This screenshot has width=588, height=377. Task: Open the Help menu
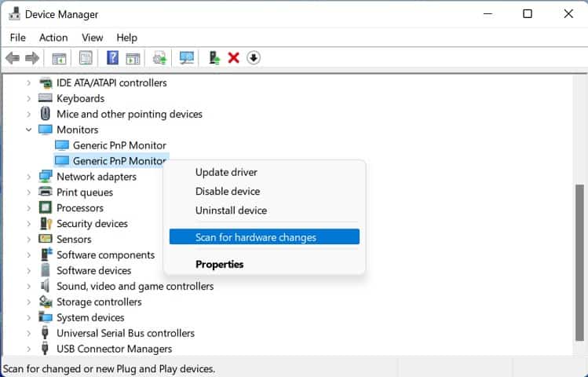pyautogui.click(x=126, y=38)
